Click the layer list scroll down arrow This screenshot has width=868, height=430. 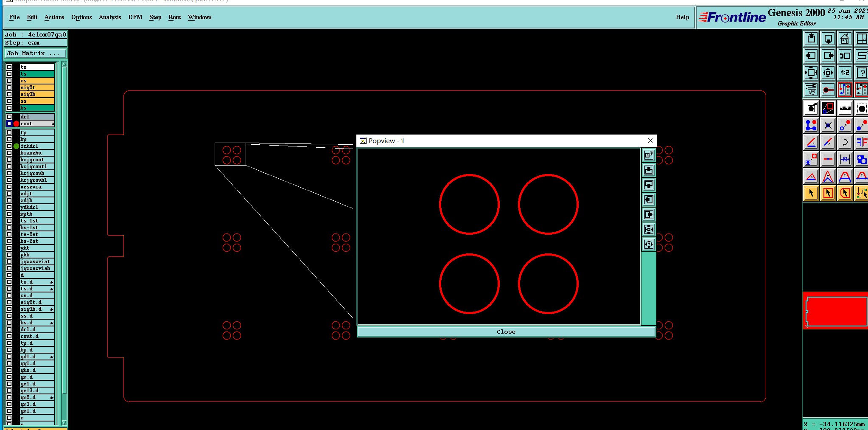pyautogui.click(x=64, y=422)
